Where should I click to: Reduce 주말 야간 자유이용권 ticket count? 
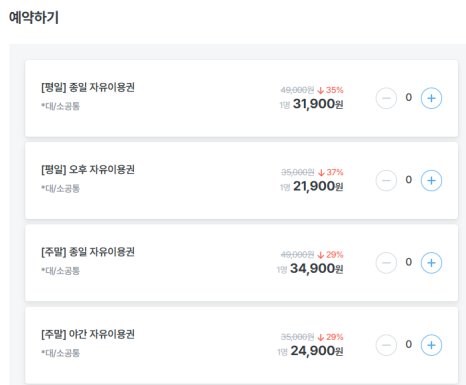(386, 345)
